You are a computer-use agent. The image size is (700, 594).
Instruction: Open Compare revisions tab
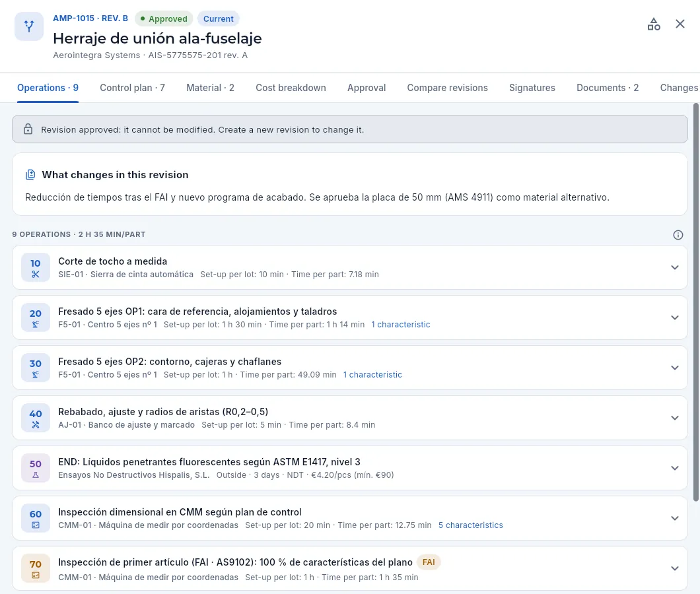[447, 88]
